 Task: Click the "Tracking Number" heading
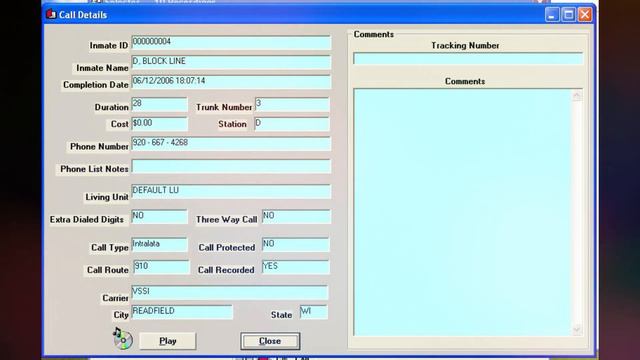[x=465, y=46]
